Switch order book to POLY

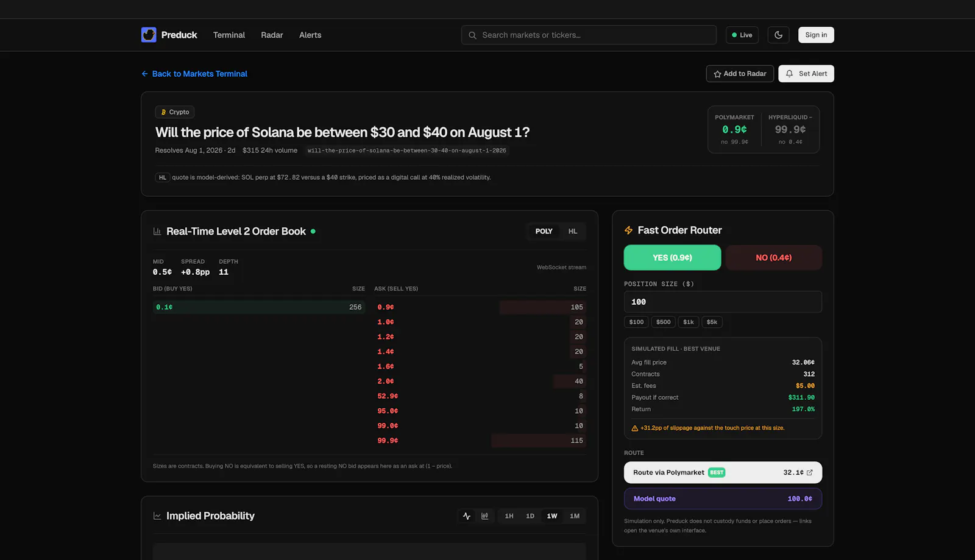click(x=544, y=232)
